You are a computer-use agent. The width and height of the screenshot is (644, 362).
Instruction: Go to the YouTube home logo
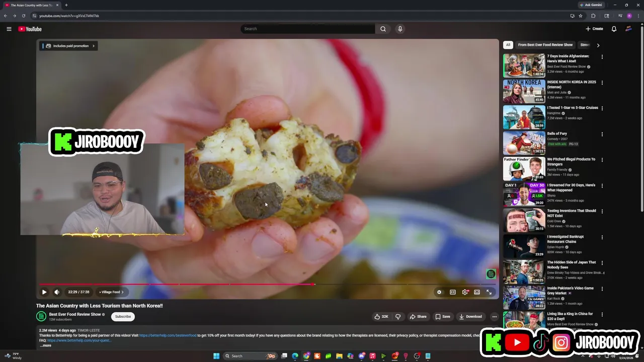(30, 29)
